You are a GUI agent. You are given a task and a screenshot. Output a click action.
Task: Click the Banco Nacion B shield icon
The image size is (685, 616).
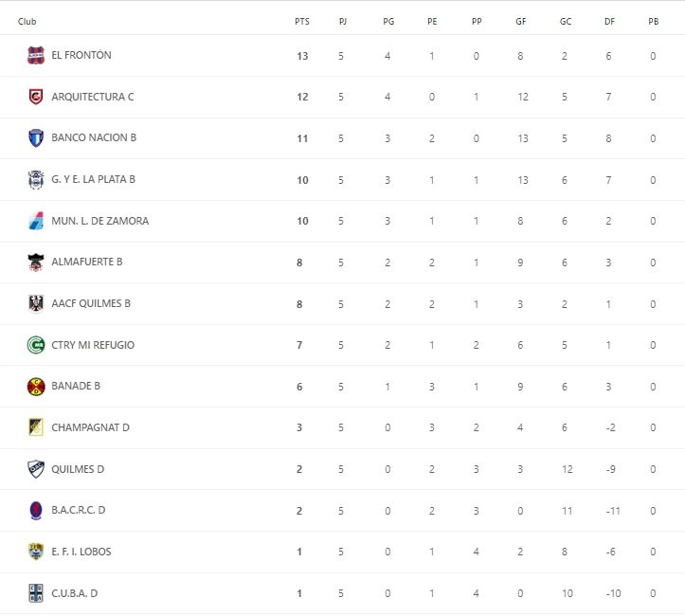(36, 138)
